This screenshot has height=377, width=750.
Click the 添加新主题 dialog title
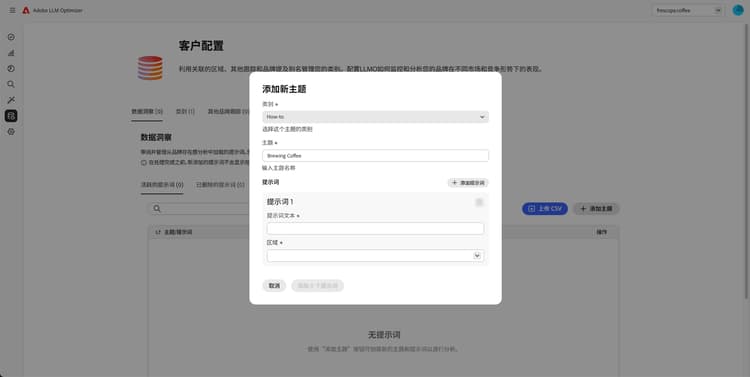coord(284,89)
